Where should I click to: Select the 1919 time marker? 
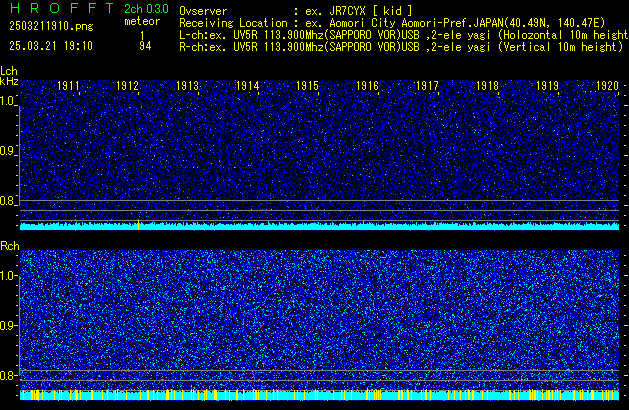click(x=547, y=86)
